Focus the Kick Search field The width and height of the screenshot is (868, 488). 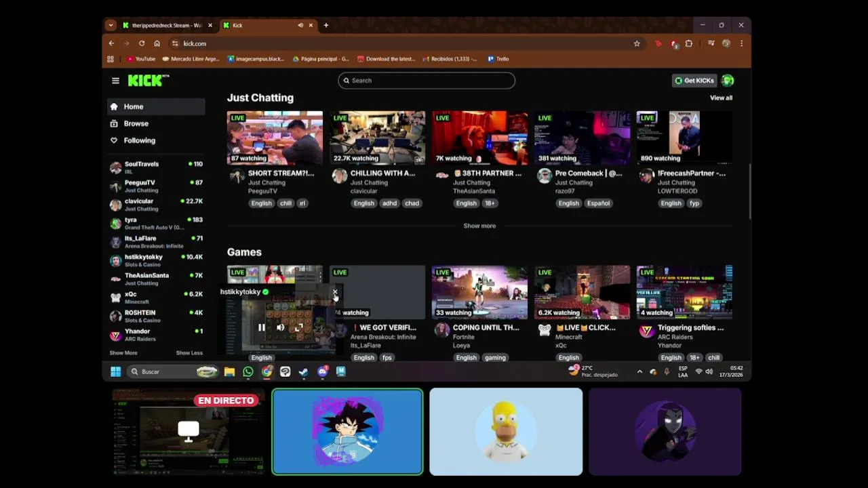coord(427,81)
